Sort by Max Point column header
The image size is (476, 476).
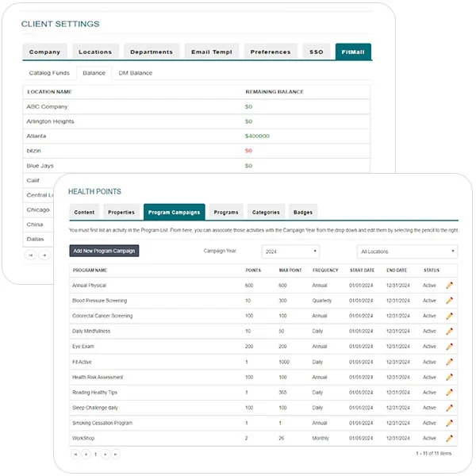tap(290, 271)
